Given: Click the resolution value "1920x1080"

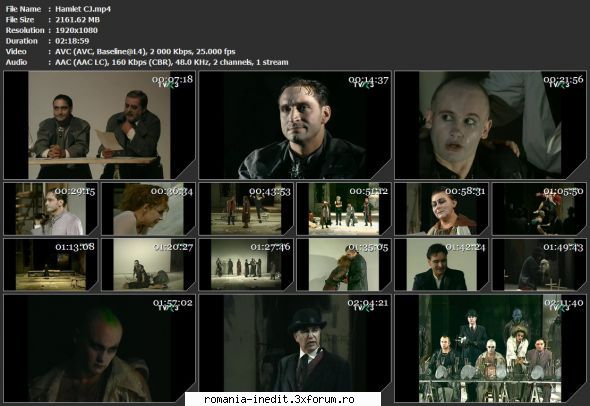Looking at the screenshot, I should [76, 30].
